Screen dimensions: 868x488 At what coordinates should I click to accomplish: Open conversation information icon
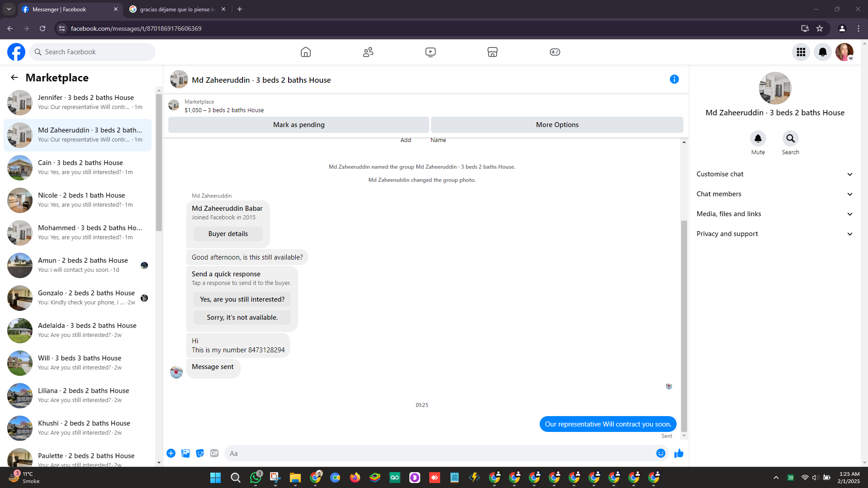[x=674, y=79]
